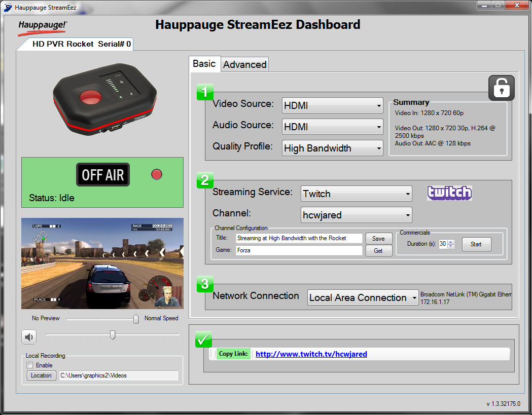
Task: Open the Video Source dropdown
Action: click(x=333, y=105)
